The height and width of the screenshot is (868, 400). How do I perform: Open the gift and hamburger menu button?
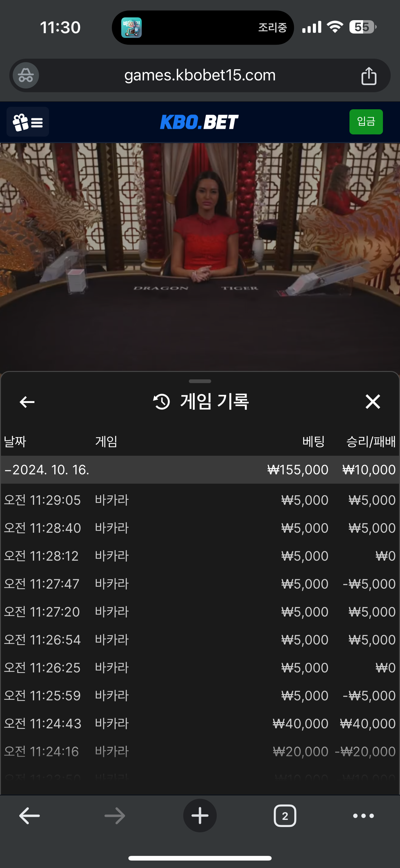pos(28,122)
